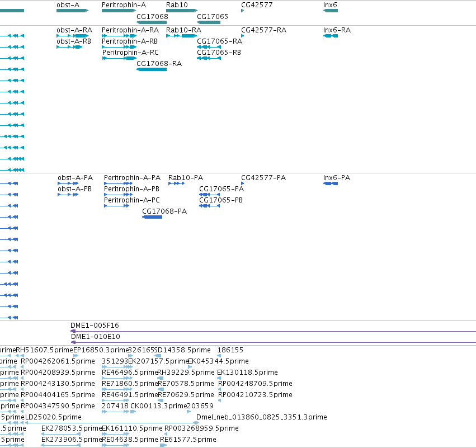Select the SD14358.5prime EST
The height and width of the screenshot is (448, 476).
pos(158,356)
